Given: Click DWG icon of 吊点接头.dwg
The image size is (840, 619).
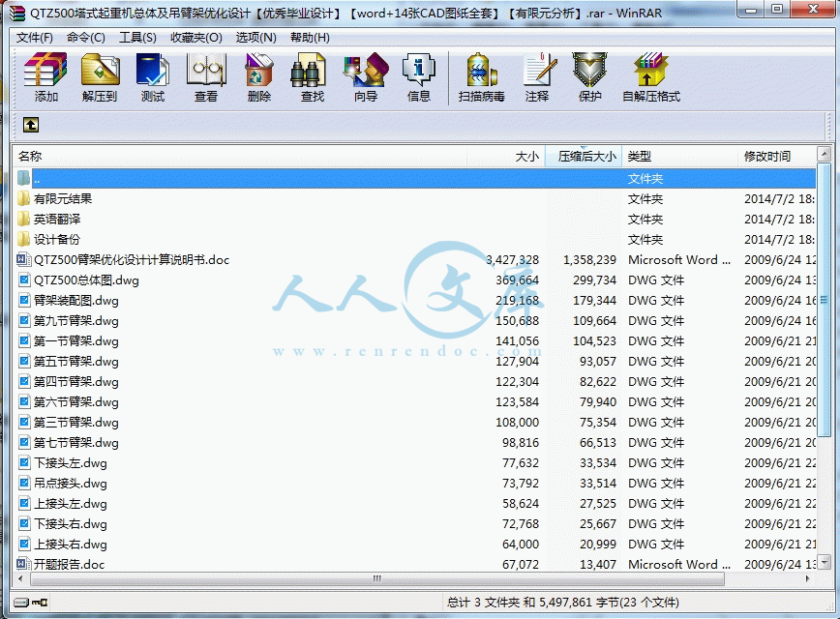Looking at the screenshot, I should click(x=24, y=483).
